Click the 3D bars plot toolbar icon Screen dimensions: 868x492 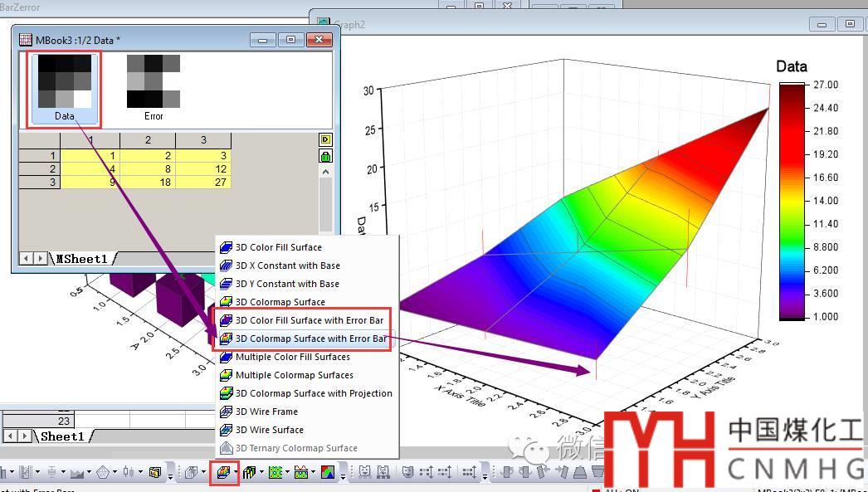[x=248, y=472]
